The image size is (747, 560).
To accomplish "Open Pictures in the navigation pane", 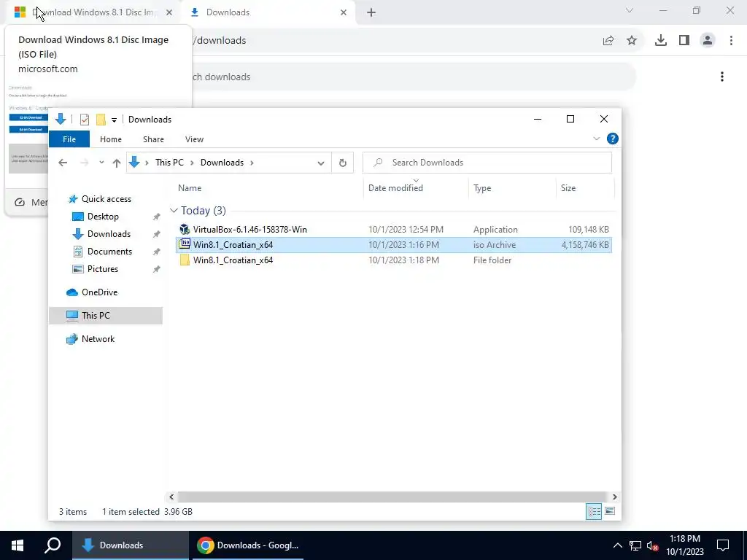I will coord(102,269).
